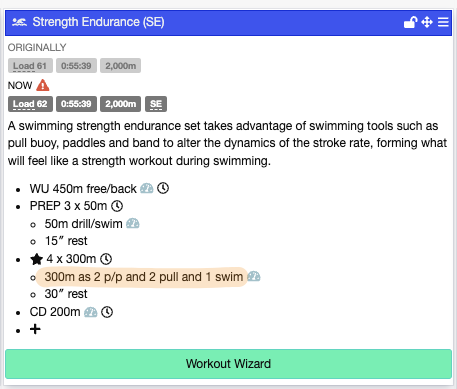The image size is (457, 389).
Task: Click the red warning triangle next to NOW
Action: [43, 85]
